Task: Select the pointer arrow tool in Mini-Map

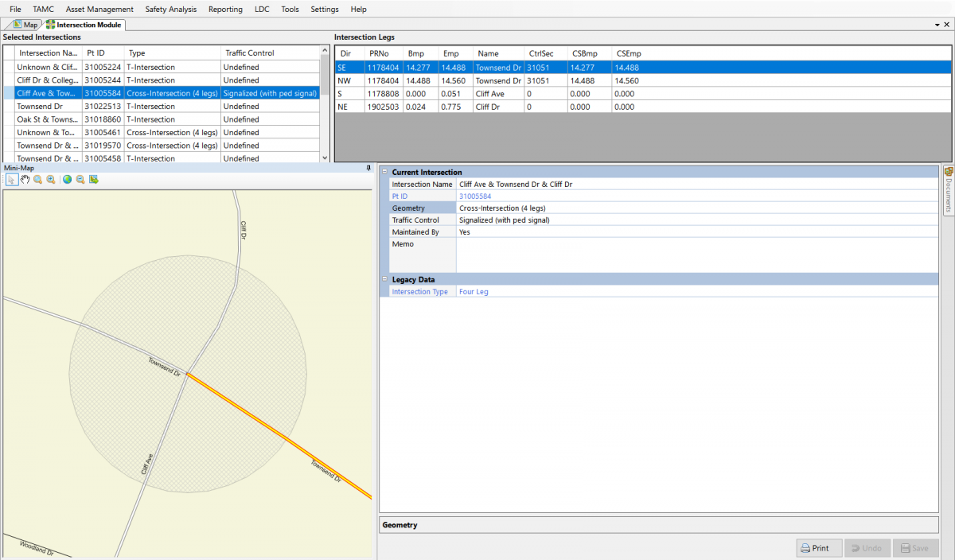Action: 11,180
